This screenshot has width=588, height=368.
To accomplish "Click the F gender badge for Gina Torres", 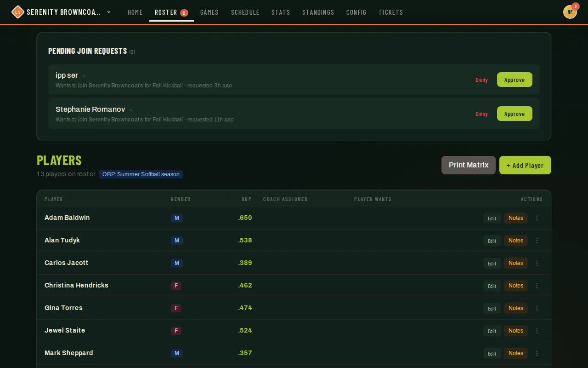I will (176, 308).
